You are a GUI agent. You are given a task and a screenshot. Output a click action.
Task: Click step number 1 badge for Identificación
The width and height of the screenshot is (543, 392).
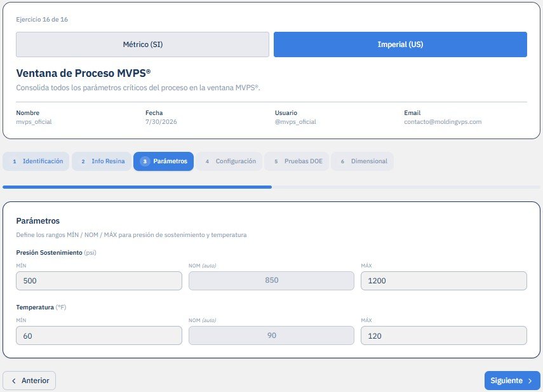pyautogui.click(x=15, y=161)
